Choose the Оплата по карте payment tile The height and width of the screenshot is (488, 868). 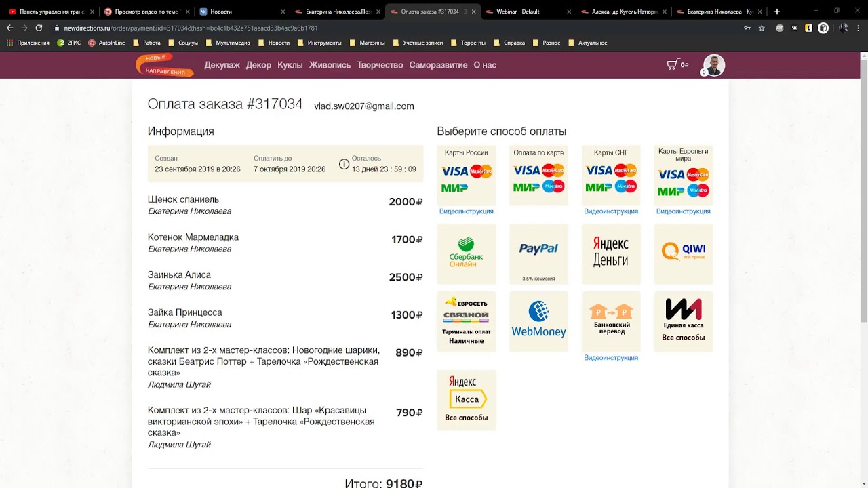pos(538,175)
